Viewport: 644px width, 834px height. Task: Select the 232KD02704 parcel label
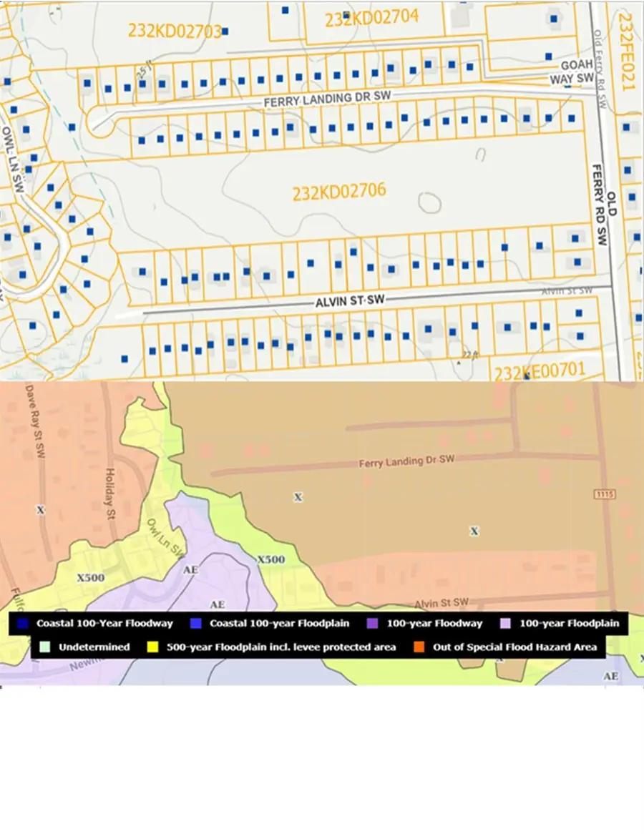371,18
